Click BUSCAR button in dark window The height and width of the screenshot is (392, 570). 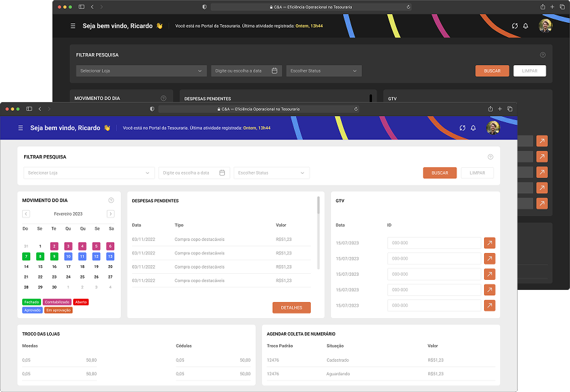coord(492,71)
